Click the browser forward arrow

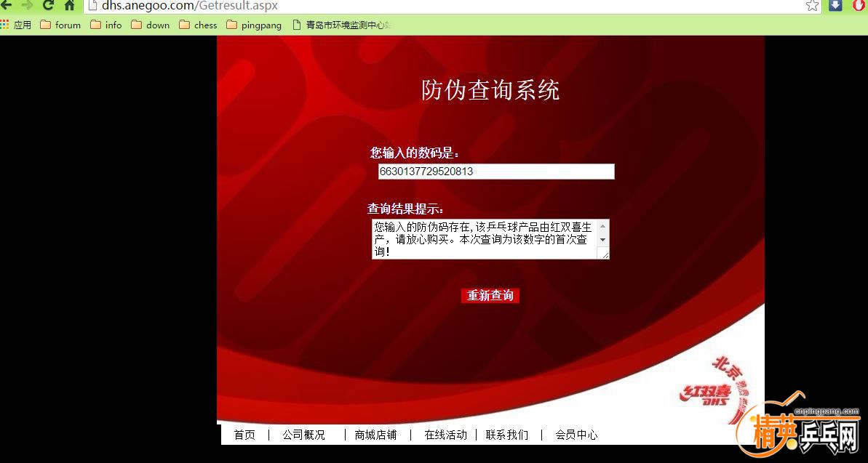(x=27, y=5)
